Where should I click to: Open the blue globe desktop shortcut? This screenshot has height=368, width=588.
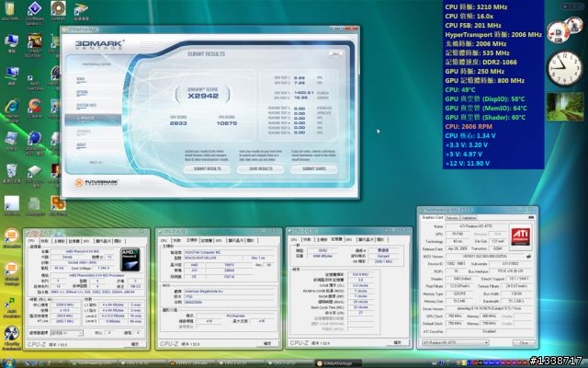[35, 142]
